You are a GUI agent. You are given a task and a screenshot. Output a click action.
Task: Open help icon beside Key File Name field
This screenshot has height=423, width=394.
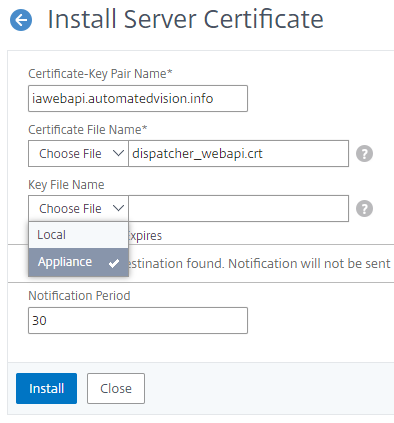[x=364, y=209]
